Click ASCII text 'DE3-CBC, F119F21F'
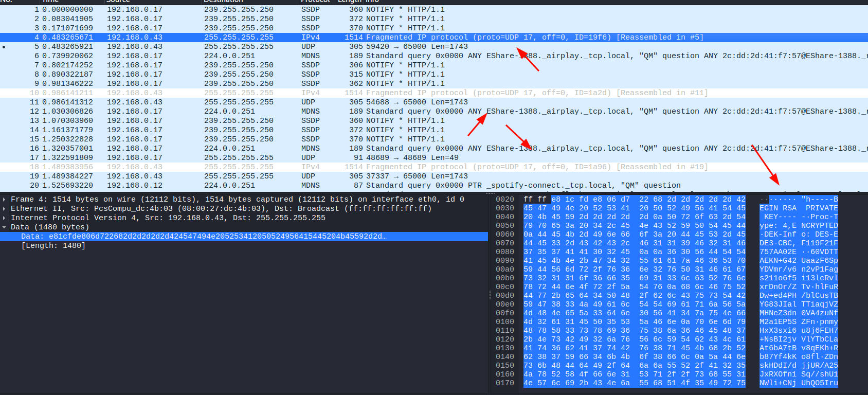868x395 pixels. pyautogui.click(x=799, y=243)
